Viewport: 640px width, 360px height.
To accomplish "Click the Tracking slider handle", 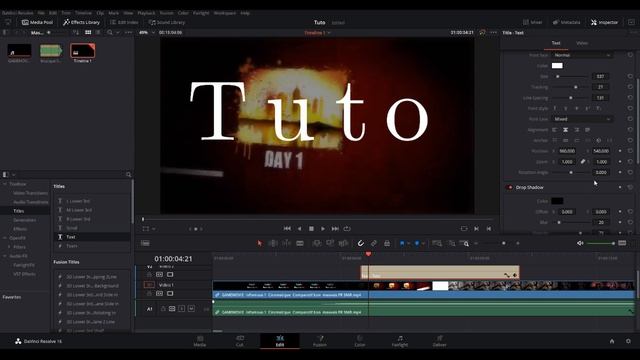I will click(x=576, y=87).
